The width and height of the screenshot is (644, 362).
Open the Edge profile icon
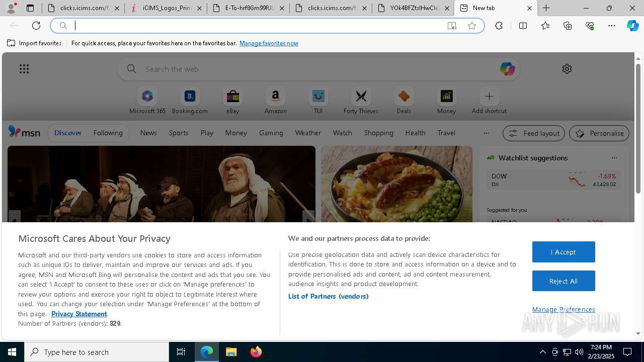click(12, 8)
